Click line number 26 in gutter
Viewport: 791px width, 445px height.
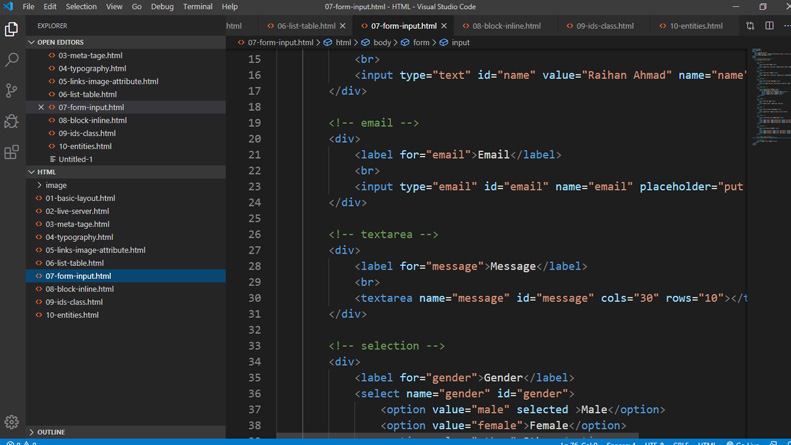click(255, 235)
